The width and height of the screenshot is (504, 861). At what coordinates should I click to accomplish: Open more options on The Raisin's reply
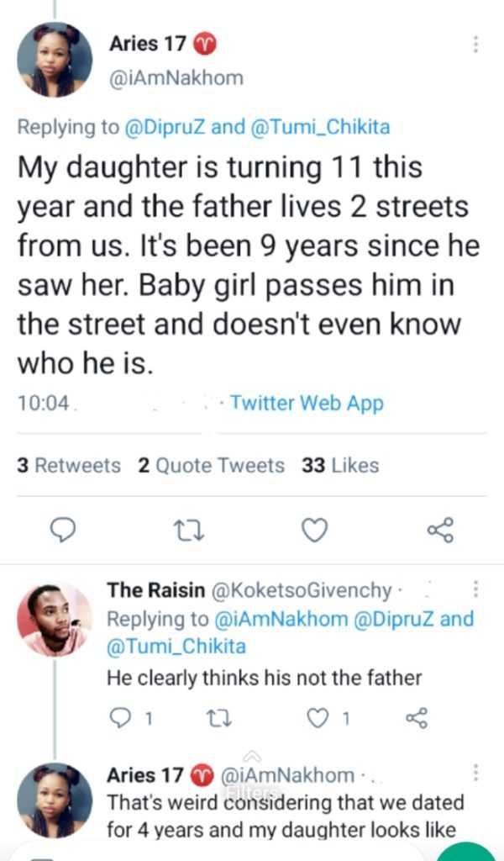[476, 590]
